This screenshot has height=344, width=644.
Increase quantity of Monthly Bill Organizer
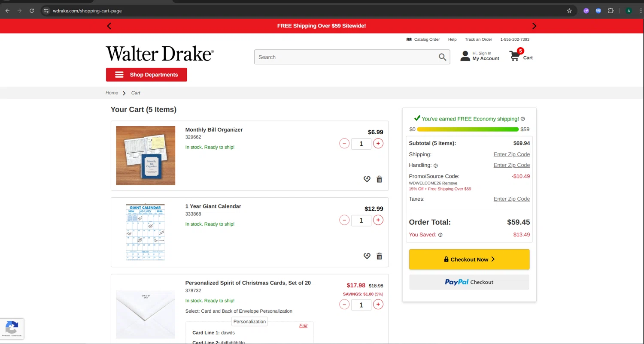click(378, 144)
